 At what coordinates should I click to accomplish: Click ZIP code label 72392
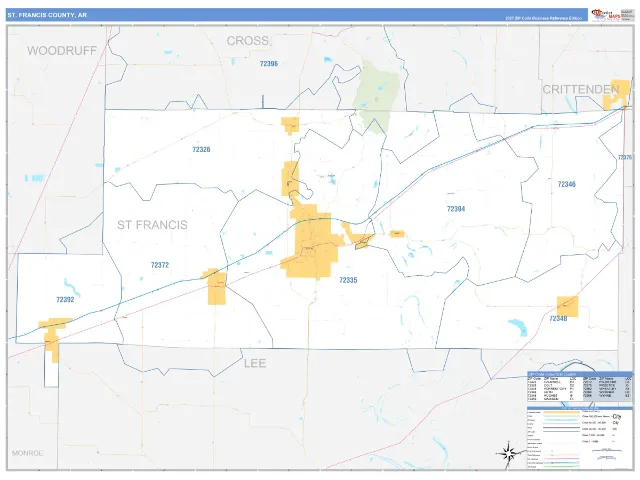[65, 300]
